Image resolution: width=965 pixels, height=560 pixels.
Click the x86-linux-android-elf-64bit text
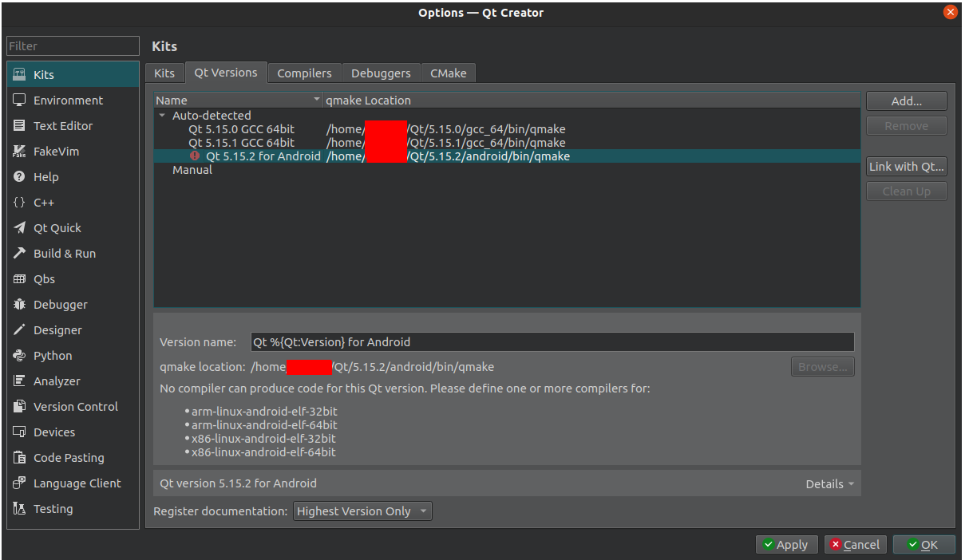pos(263,452)
